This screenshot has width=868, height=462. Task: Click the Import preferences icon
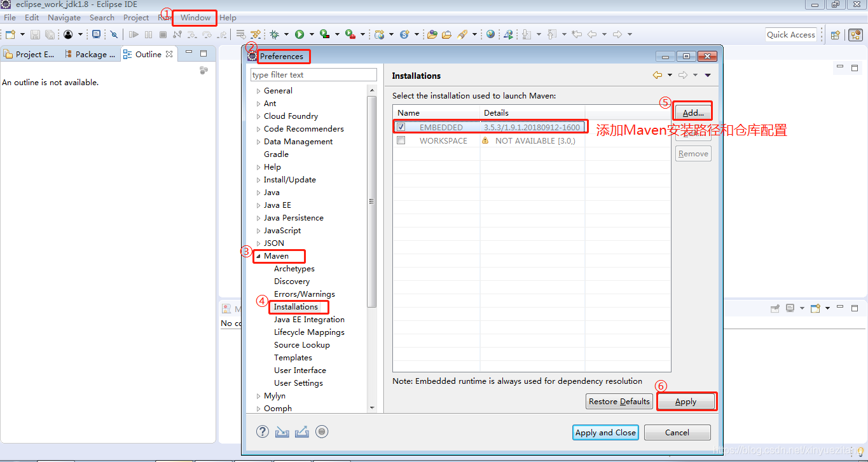coord(282,432)
